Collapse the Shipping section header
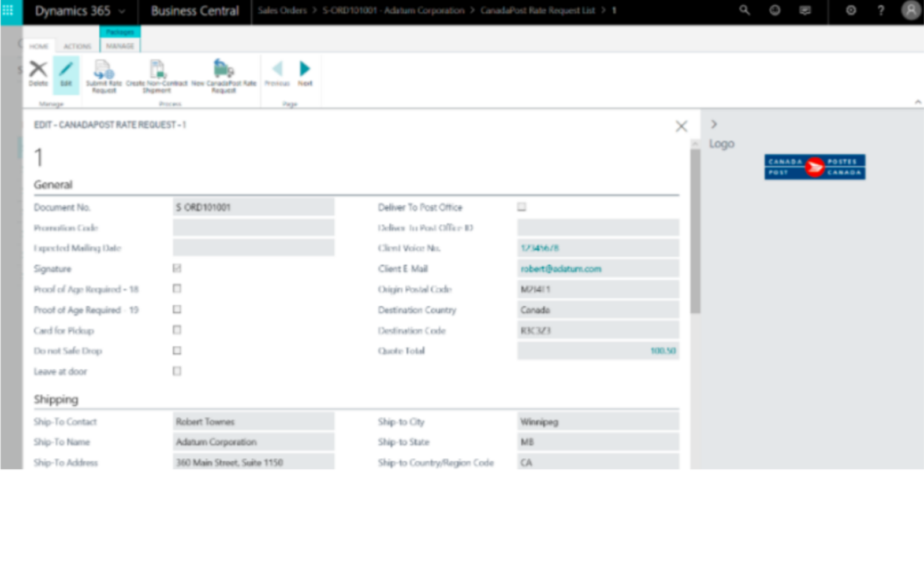This screenshot has height=578, width=924. (x=56, y=399)
